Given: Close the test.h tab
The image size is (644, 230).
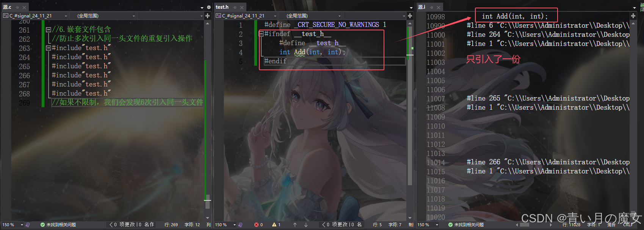Looking at the screenshot, I should tap(242, 7).
